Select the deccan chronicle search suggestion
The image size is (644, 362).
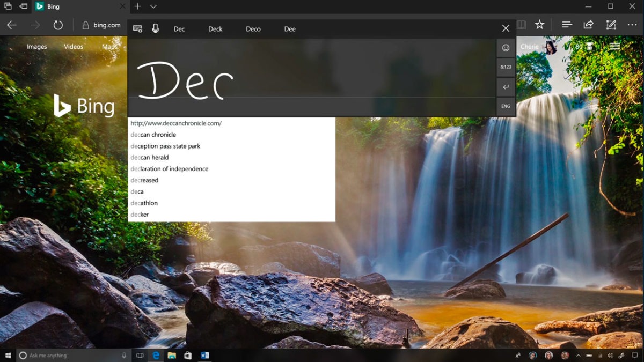tap(154, 134)
